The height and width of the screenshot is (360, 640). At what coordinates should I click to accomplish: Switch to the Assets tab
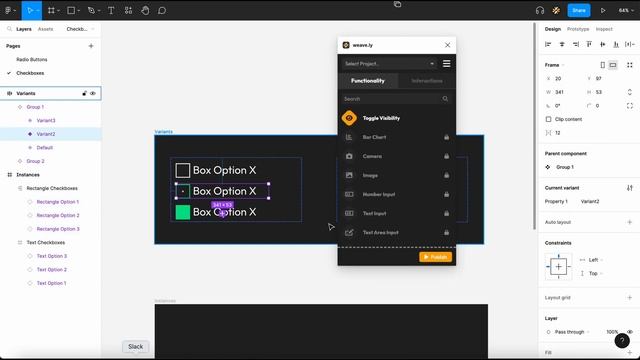point(45,29)
